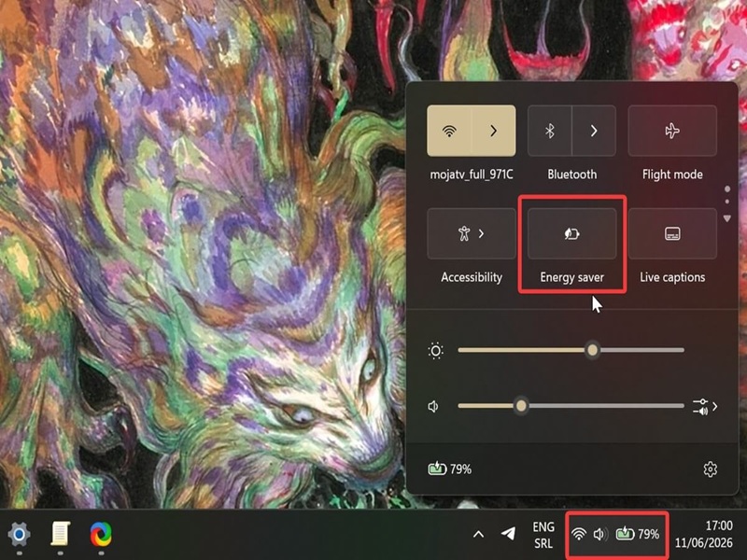Click the brightness slider thumb

pyautogui.click(x=592, y=351)
